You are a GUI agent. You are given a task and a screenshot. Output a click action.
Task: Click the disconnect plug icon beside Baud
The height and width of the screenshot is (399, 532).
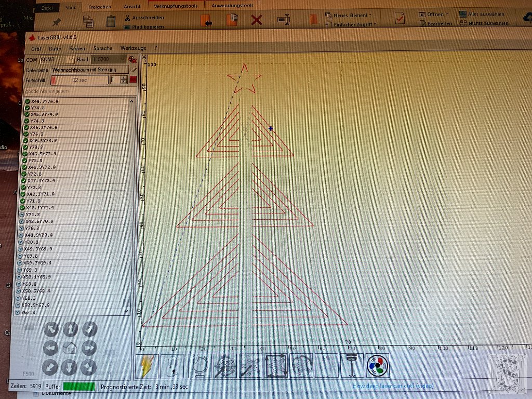[132, 60]
